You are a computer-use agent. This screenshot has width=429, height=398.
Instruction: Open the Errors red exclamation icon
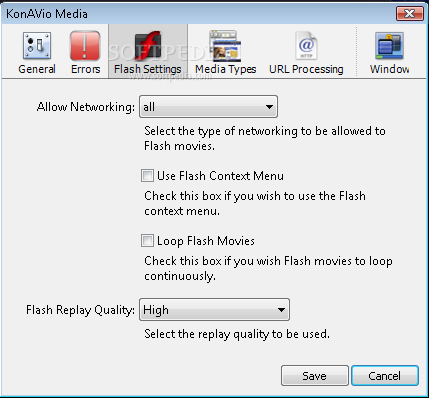(x=85, y=46)
